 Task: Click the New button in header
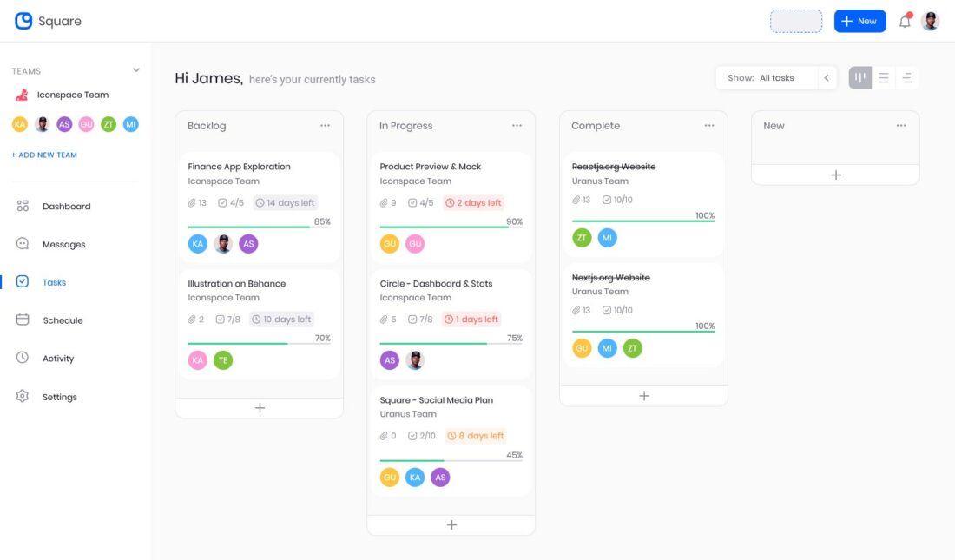coord(859,21)
